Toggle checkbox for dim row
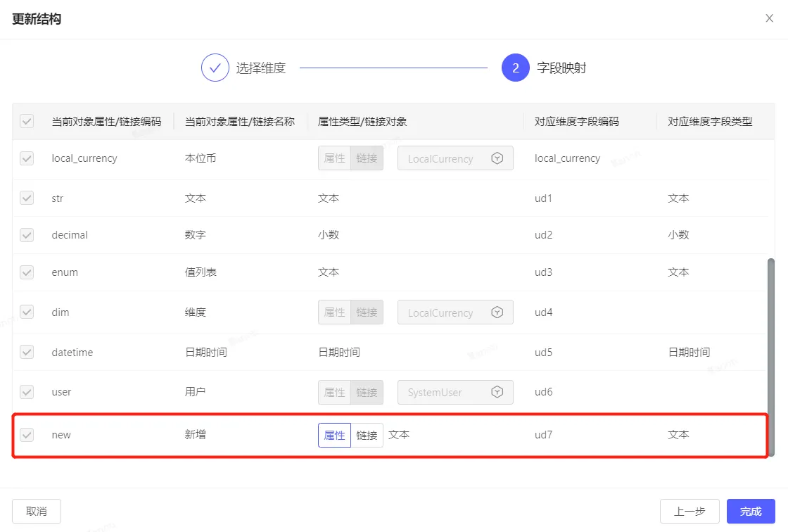 click(x=27, y=312)
